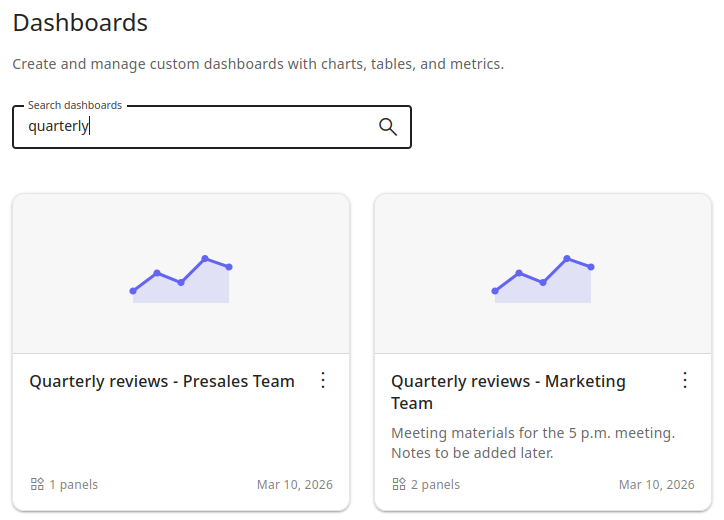Image resolution: width=724 pixels, height=520 pixels.
Task: Focus the Search dashboards text field
Action: tap(200, 127)
